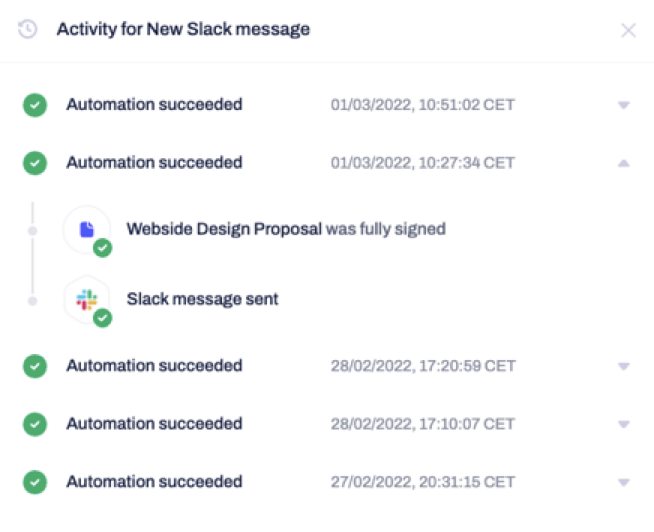Screen dimensions: 654x532
Task: Click green check icon for 17:20:59 automation
Action: pyautogui.click(x=35, y=366)
